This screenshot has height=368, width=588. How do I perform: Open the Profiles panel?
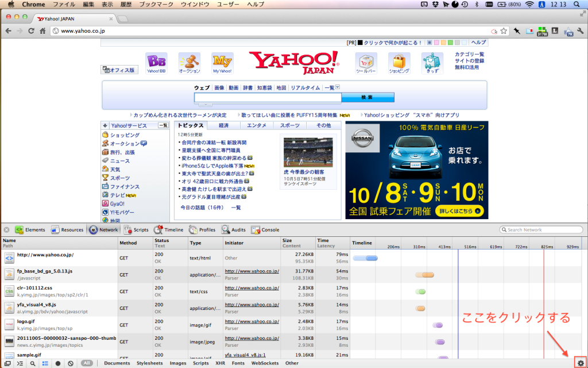[x=202, y=230]
